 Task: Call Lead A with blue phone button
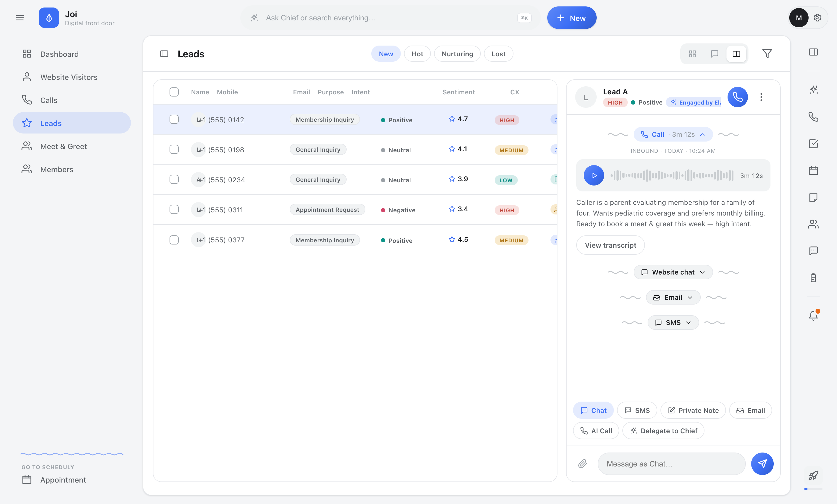click(x=737, y=97)
